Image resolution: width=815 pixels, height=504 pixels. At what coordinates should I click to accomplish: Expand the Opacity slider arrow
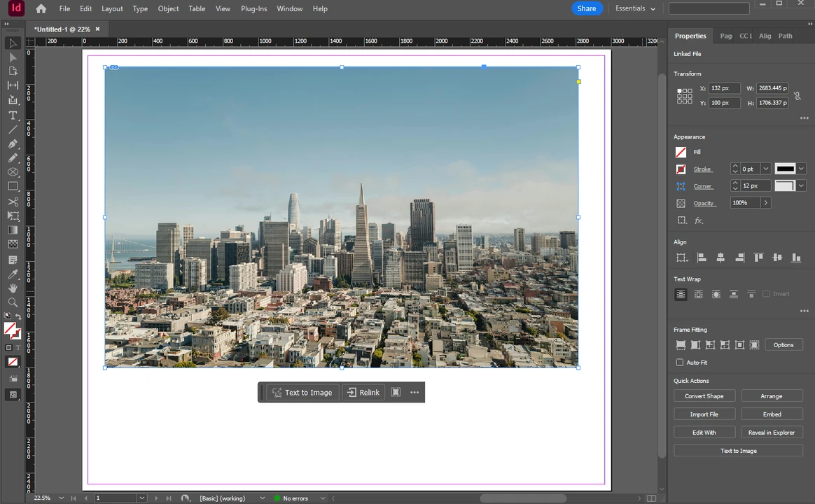coord(765,202)
